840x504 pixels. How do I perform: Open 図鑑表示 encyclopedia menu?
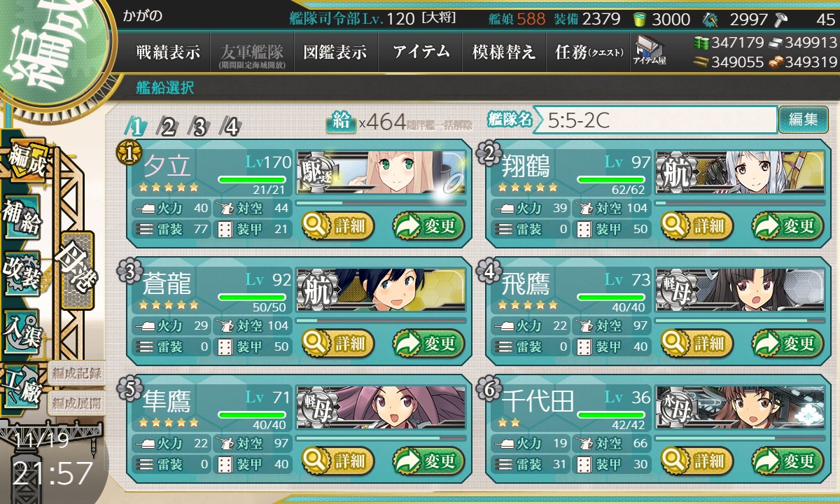(336, 52)
